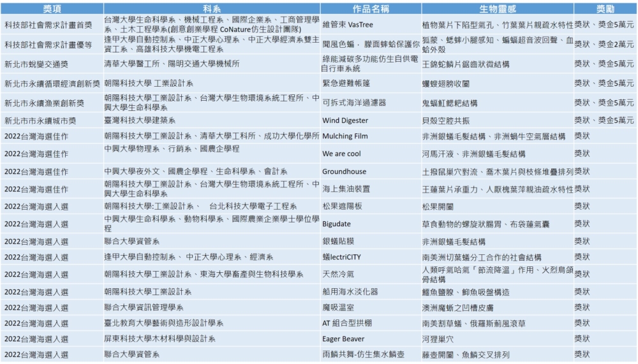Select the 作品名稱 column header
Image resolution: width=638 pixels, height=364 pixels.
[x=371, y=8]
